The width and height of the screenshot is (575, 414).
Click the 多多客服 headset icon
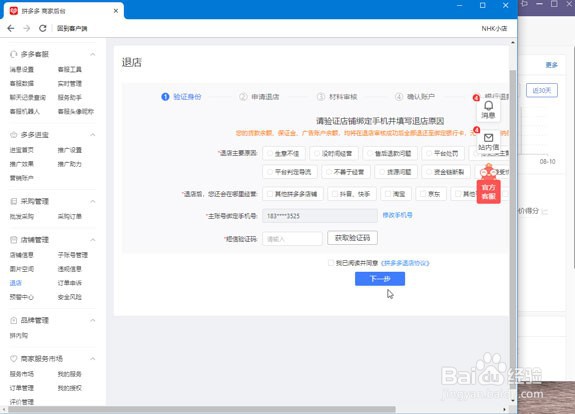point(14,54)
